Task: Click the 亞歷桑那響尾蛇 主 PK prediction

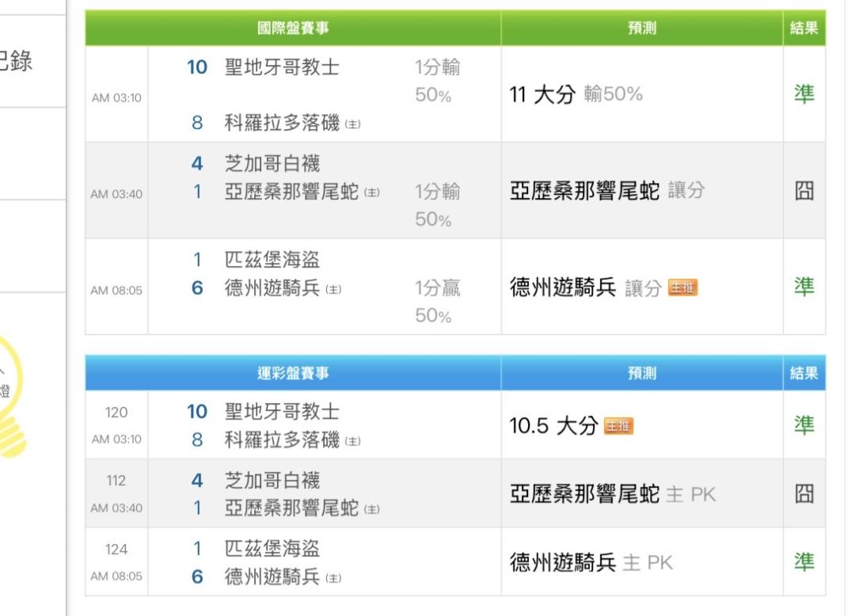Action: 612,495
